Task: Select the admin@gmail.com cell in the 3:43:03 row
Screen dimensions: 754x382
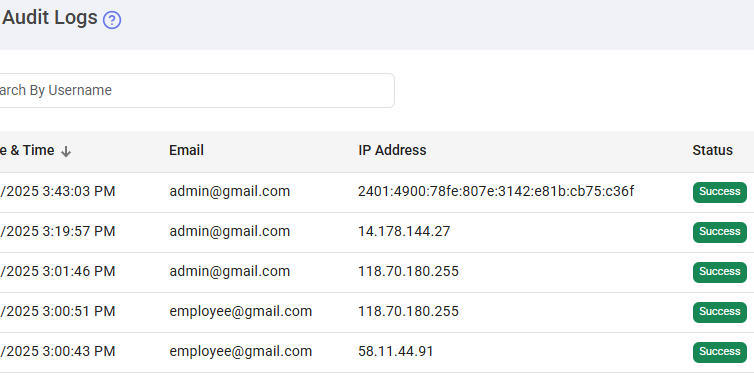Action: click(229, 191)
